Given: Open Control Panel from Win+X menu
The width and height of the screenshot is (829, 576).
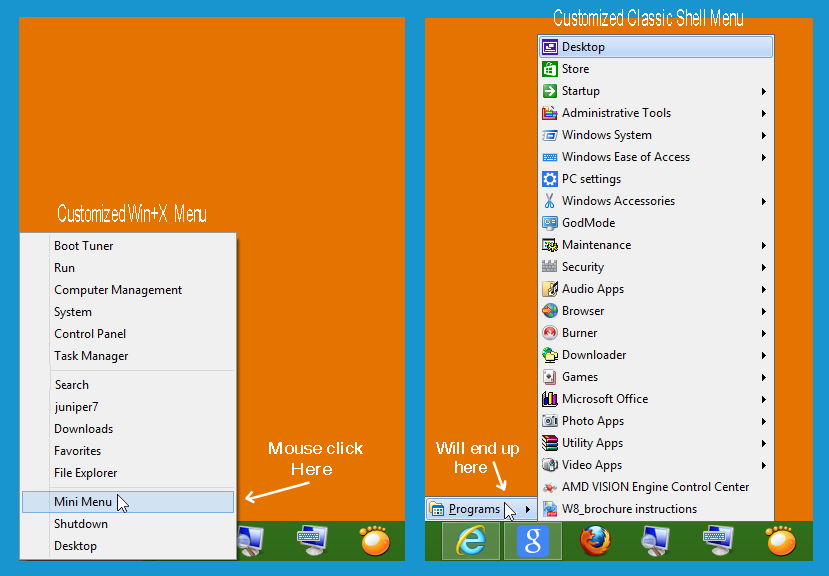Looking at the screenshot, I should point(90,334).
